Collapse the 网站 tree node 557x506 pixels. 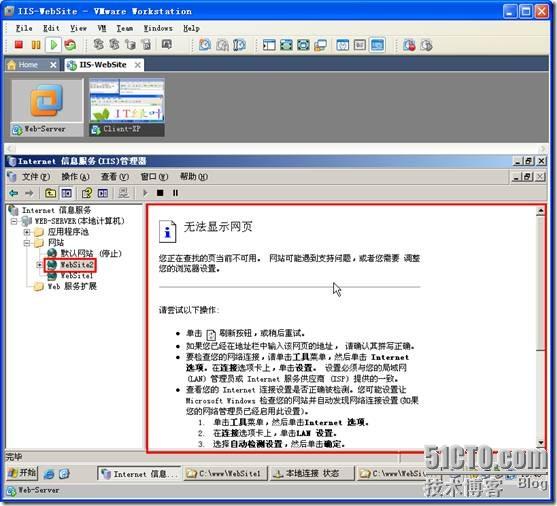[x=27, y=243]
